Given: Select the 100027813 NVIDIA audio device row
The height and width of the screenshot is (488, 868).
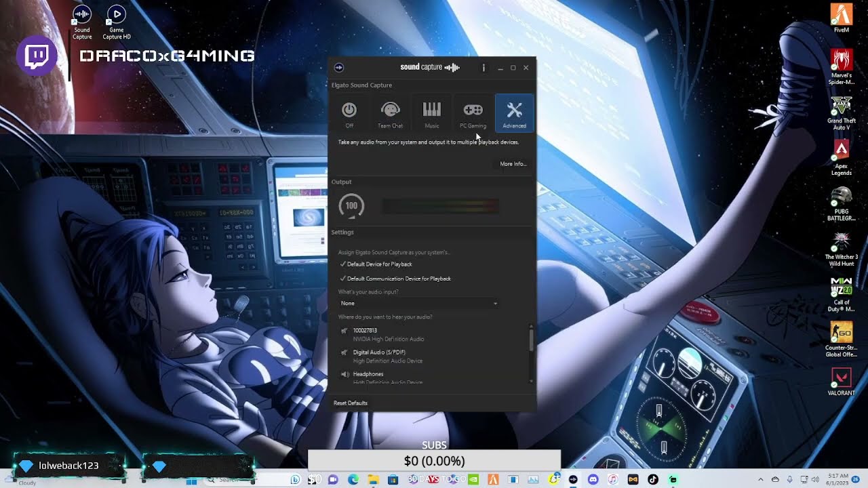Looking at the screenshot, I should (433, 335).
